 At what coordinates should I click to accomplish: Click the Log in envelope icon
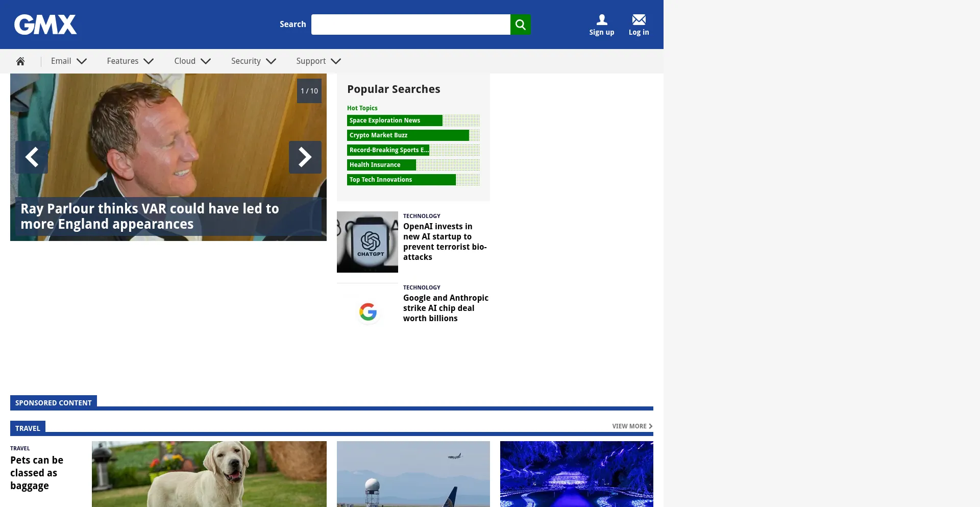coord(639,20)
